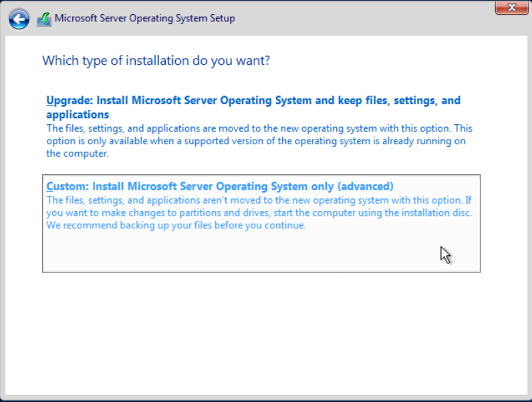Click the underlined word "Custom:"
The width and height of the screenshot is (532, 402).
[68, 186]
